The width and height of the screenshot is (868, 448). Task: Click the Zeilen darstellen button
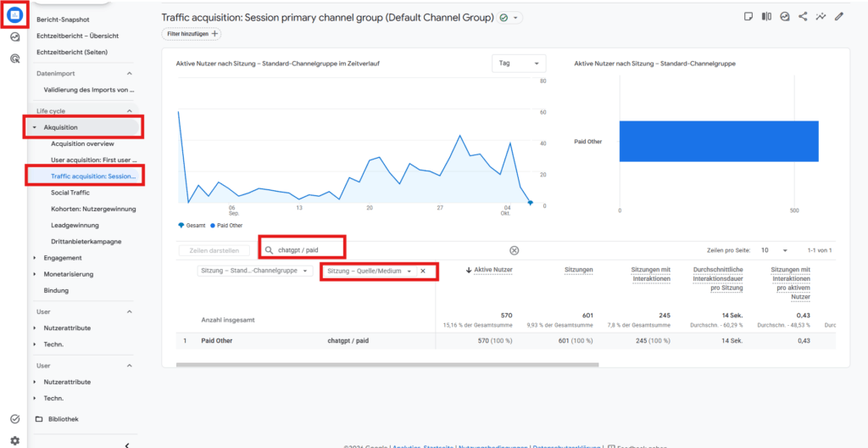pos(214,250)
